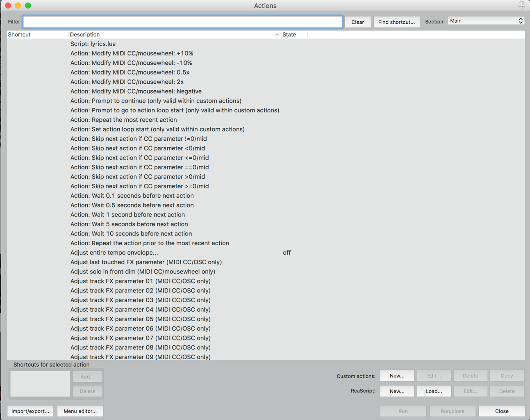530x420 pixels.
Task: Select 'Wait 1 second before next action'
Action: 266,215
